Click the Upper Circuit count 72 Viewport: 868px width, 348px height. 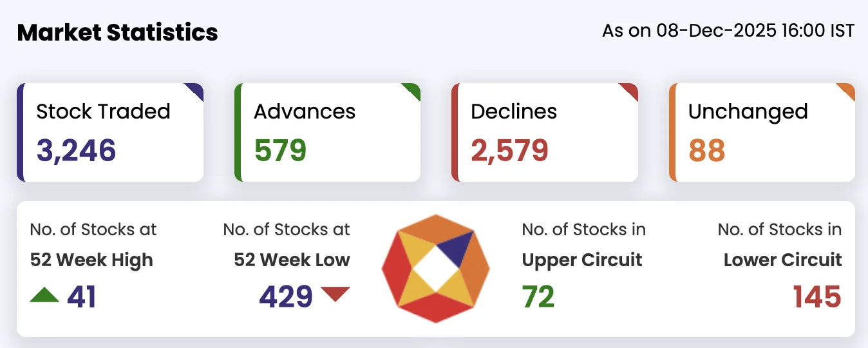538,296
